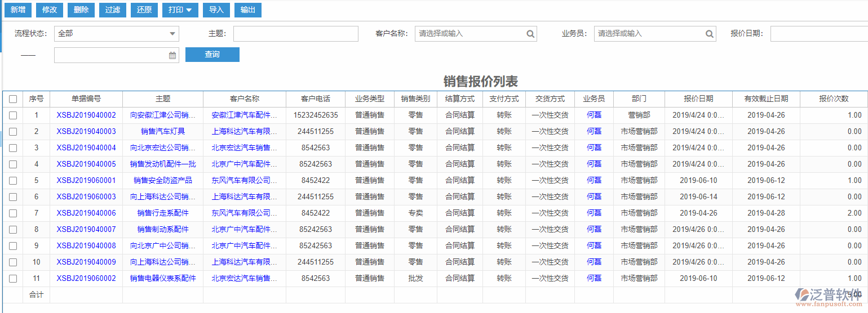Select the 2019-04-28 expiry date cell
Viewport: 868px width, 313px height.
(x=766, y=213)
